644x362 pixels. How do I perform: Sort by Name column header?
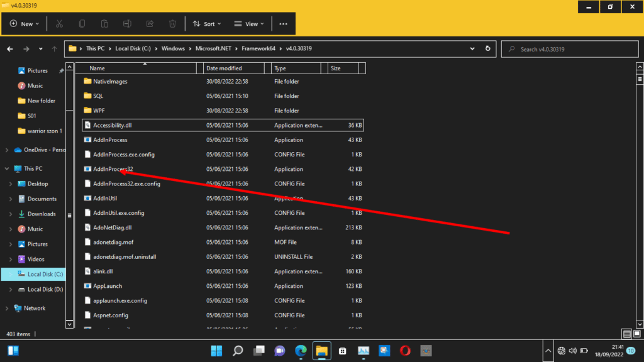pyautogui.click(x=136, y=68)
